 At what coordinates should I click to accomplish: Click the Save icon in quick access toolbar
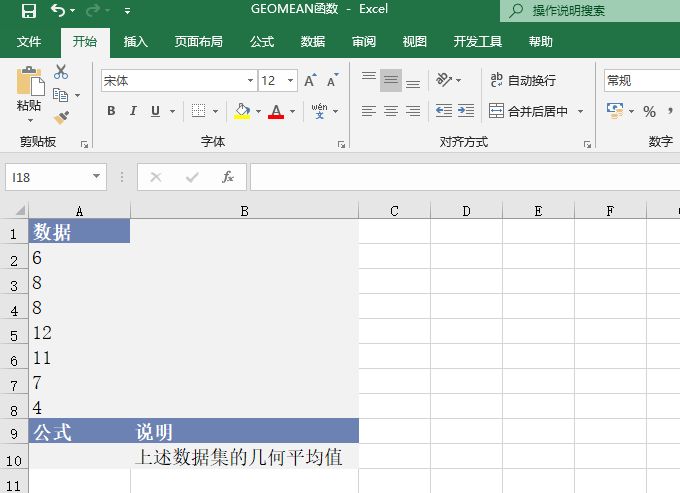28,11
